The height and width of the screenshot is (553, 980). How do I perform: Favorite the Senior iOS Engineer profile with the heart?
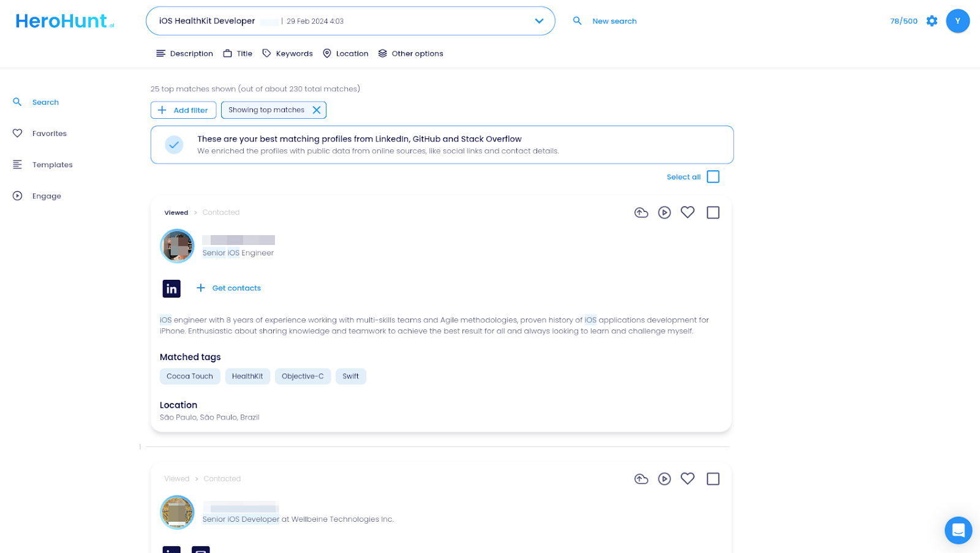687,213
